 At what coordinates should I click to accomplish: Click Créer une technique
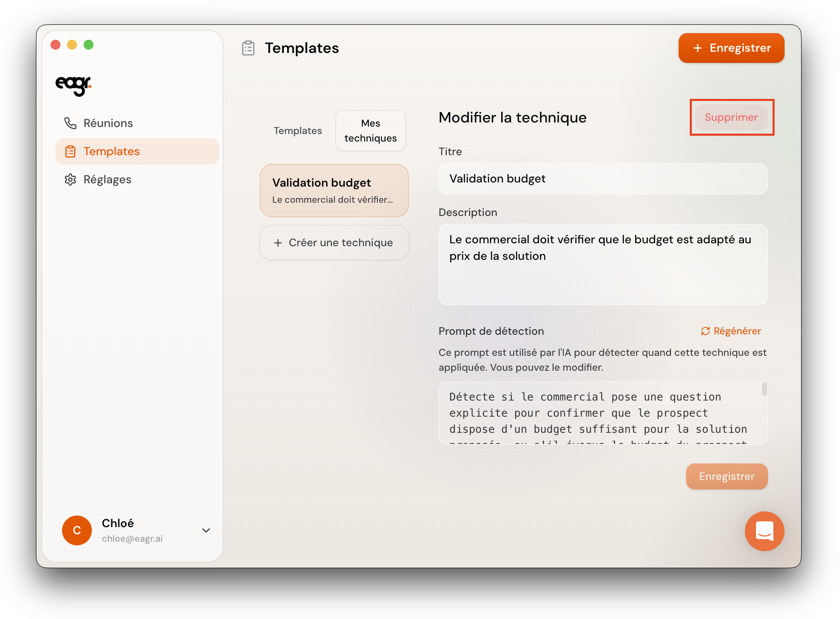click(334, 242)
